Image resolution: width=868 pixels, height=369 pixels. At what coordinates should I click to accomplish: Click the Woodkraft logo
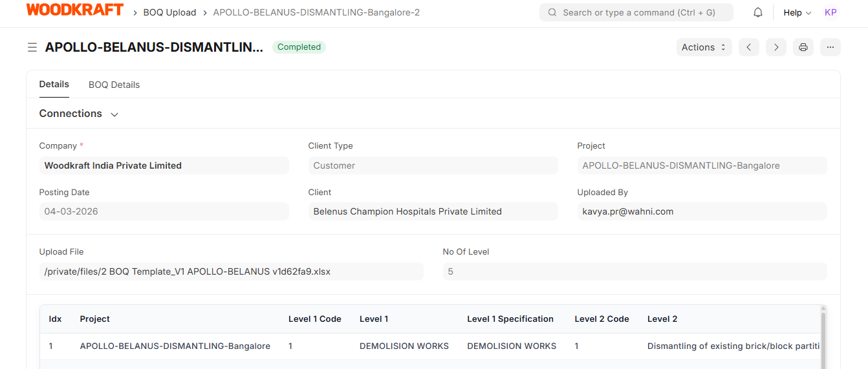[75, 10]
